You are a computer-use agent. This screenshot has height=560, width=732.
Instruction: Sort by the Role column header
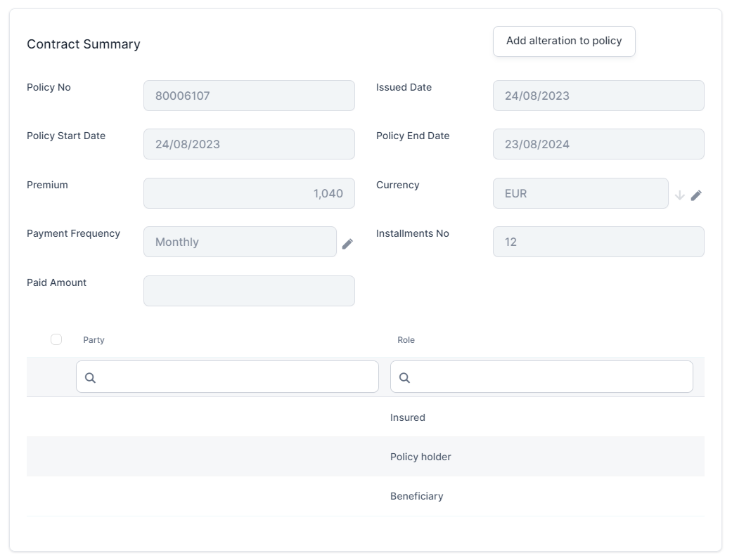click(406, 340)
